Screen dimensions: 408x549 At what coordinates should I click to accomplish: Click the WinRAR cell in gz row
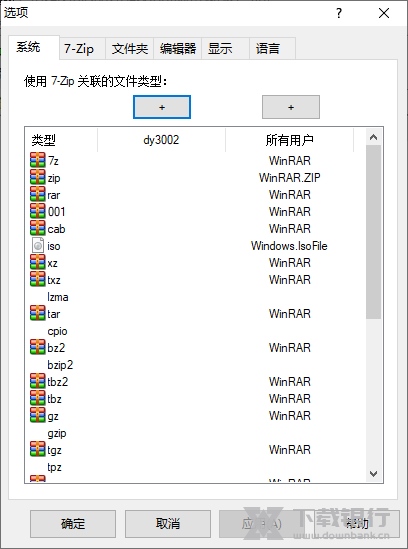[290, 416]
